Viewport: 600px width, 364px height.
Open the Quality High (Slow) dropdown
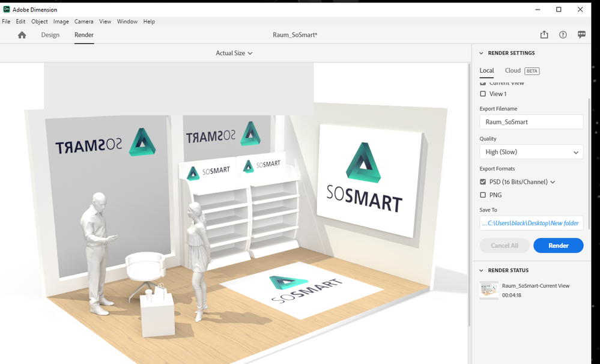pos(531,152)
